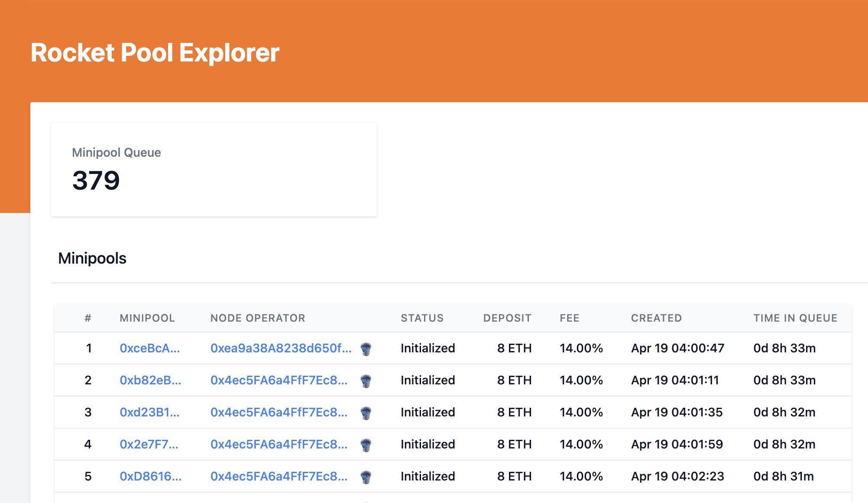Click the Minipools section heading
This screenshot has width=868, height=503.
(92, 258)
